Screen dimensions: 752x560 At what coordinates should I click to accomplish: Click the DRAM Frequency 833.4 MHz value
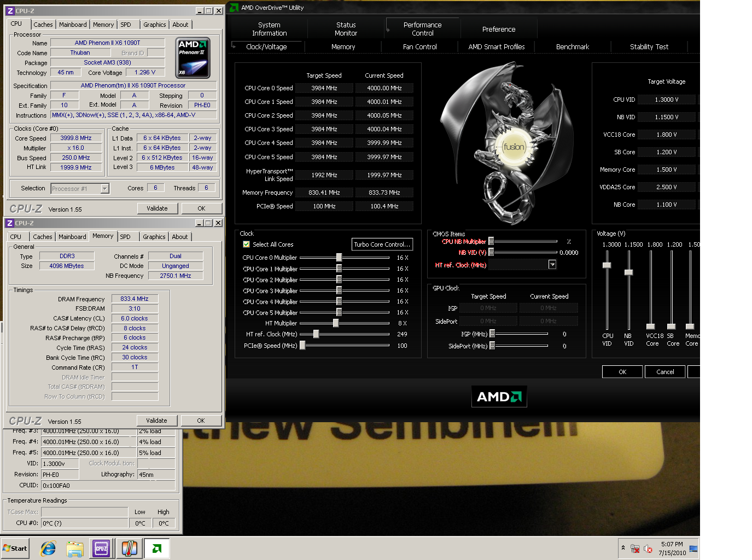click(x=135, y=299)
